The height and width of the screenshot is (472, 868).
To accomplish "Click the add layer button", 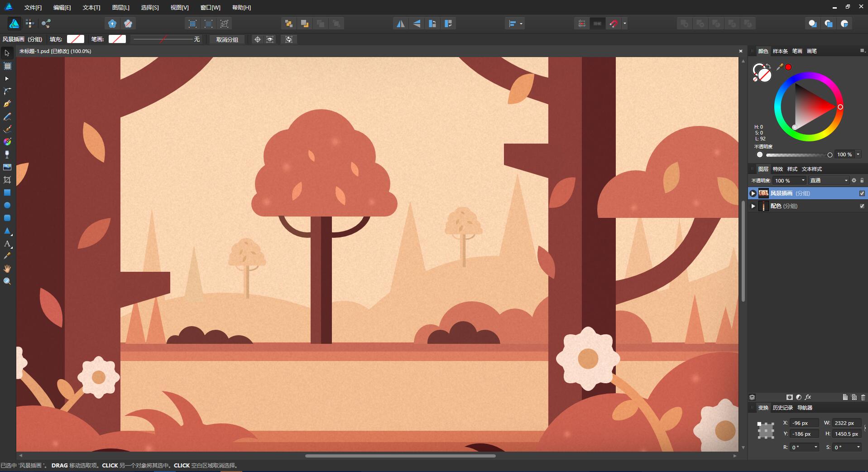I will point(845,397).
